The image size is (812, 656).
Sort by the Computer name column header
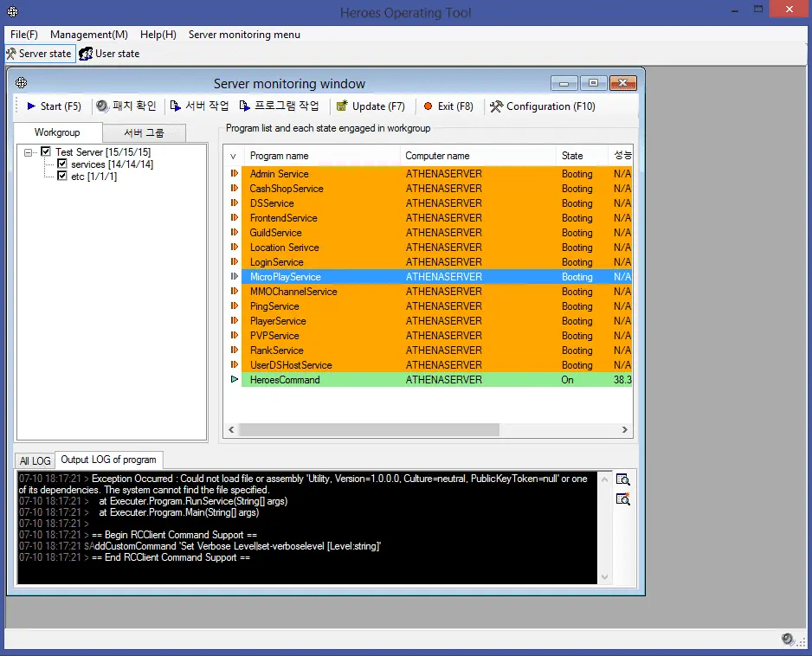(x=478, y=156)
